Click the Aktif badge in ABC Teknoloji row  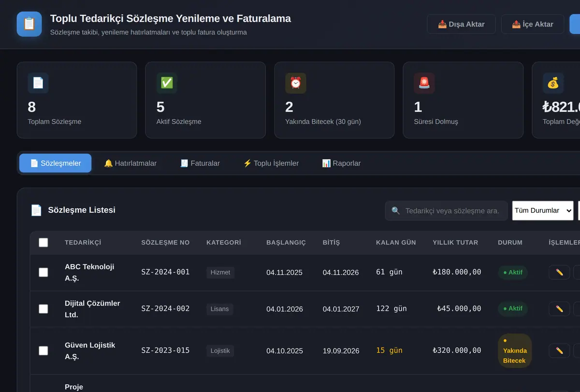tap(513, 272)
